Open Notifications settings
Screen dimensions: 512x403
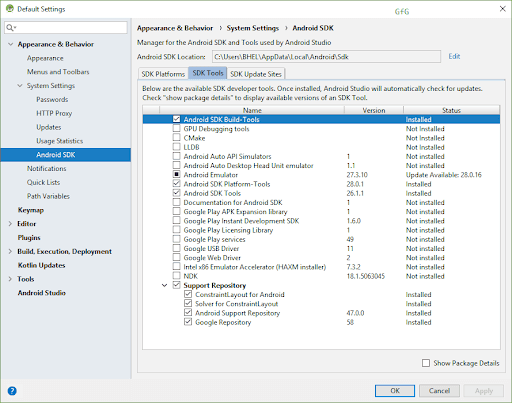46,168
